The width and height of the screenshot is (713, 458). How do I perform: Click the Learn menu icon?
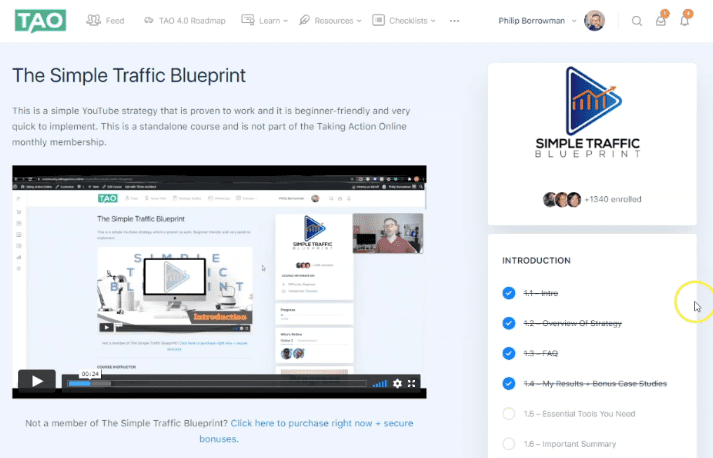(248, 20)
